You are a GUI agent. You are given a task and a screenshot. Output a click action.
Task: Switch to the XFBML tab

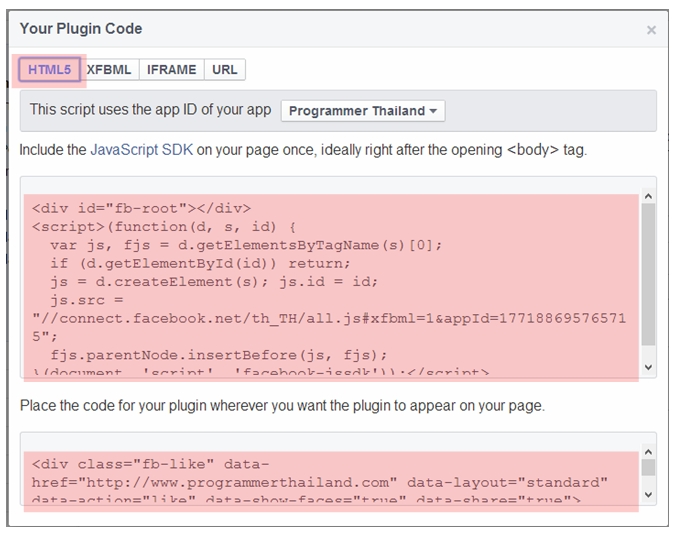coord(109,70)
